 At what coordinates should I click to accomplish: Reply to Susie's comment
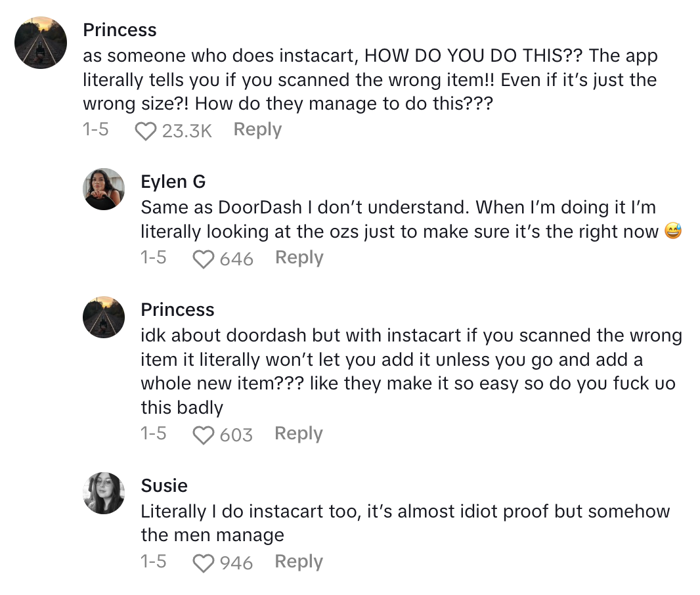point(298,562)
